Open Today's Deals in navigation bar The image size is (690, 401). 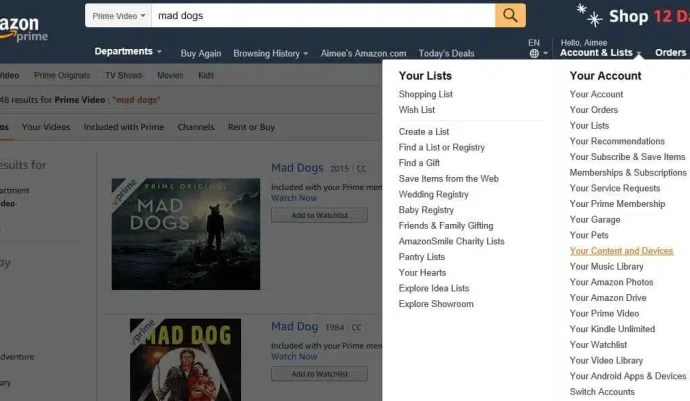pos(446,53)
